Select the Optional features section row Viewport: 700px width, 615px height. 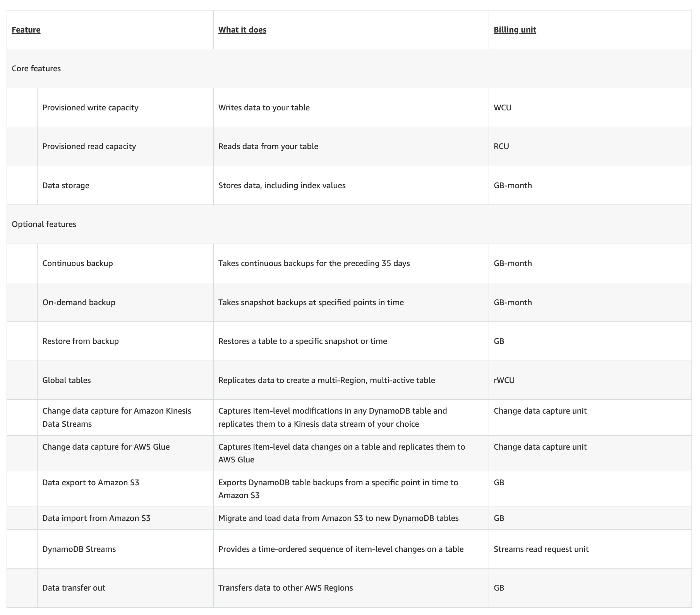click(44, 224)
